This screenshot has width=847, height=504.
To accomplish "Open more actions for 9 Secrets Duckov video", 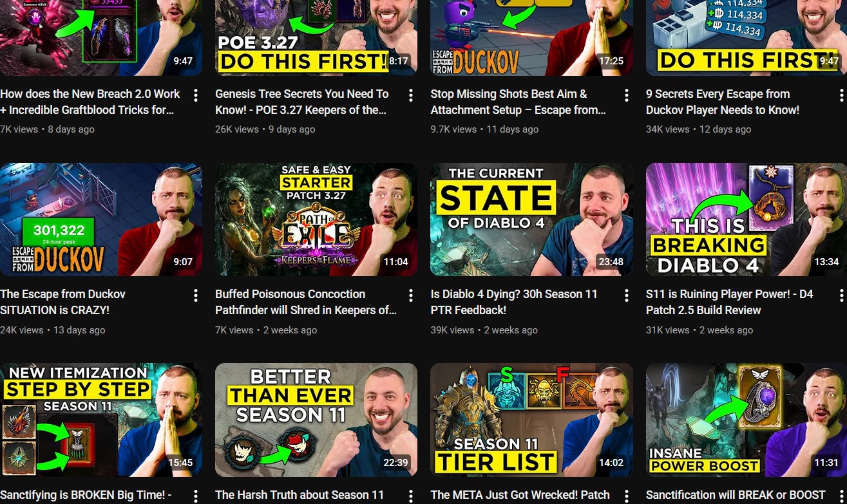I will tap(841, 95).
